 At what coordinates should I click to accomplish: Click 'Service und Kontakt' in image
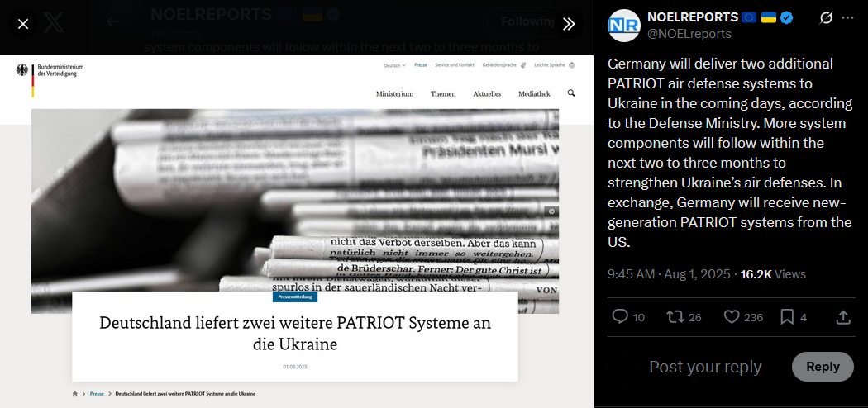point(455,65)
